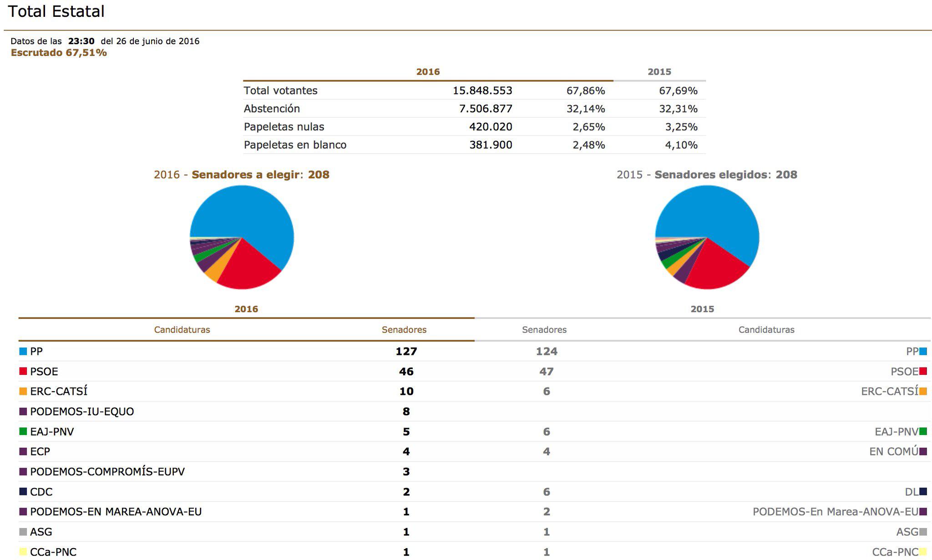Click the purple EN COMÚ swatch in 2015 column

click(923, 451)
